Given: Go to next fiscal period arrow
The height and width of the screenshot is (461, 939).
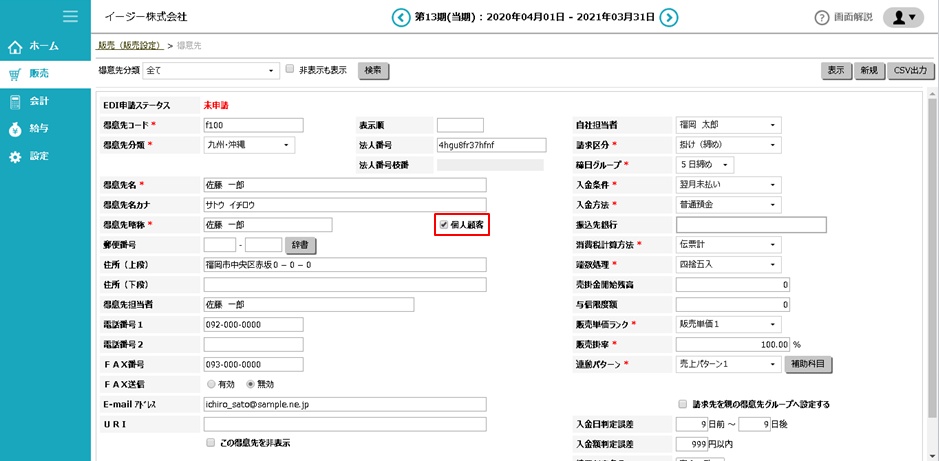Looking at the screenshot, I should 669,17.
